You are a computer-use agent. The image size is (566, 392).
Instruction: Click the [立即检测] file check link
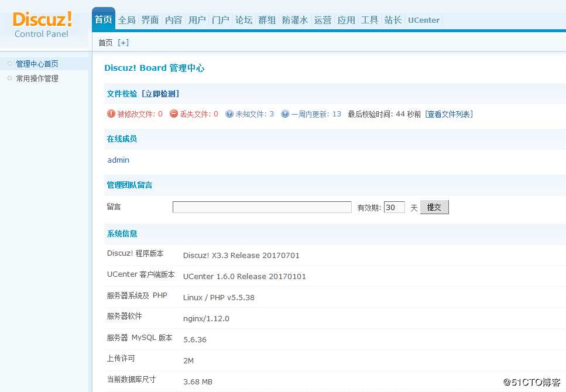160,94
